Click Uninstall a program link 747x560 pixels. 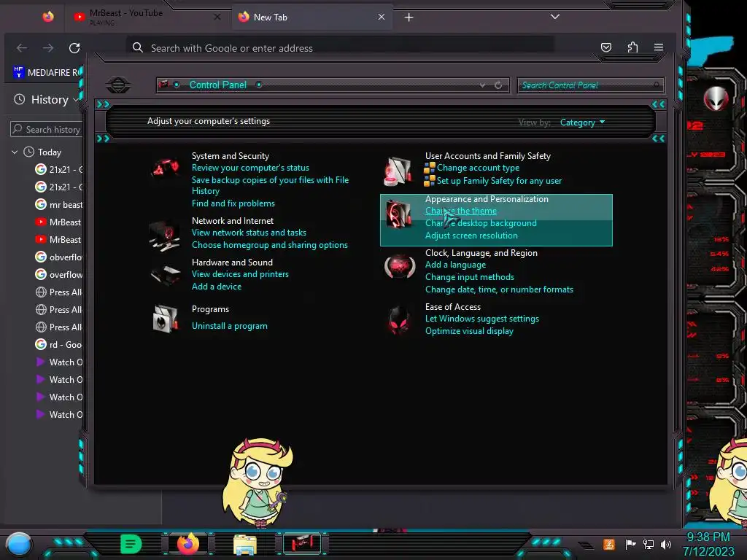pyautogui.click(x=229, y=326)
